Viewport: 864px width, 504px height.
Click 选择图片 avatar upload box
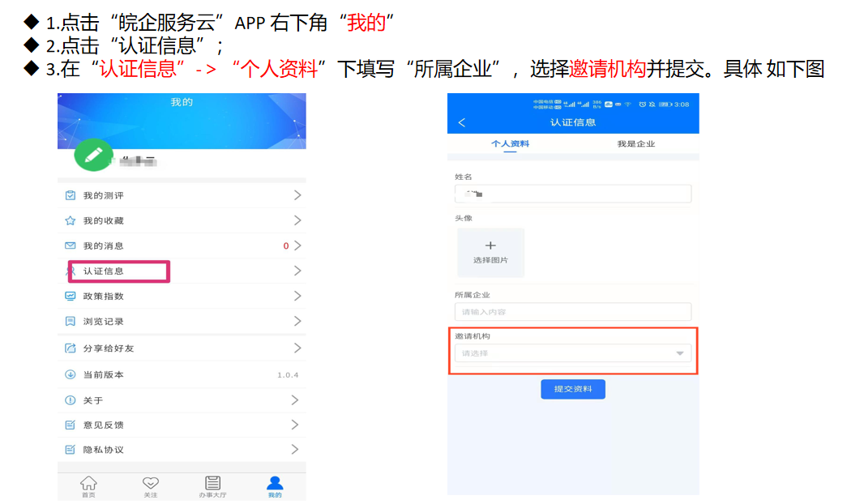[490, 252]
